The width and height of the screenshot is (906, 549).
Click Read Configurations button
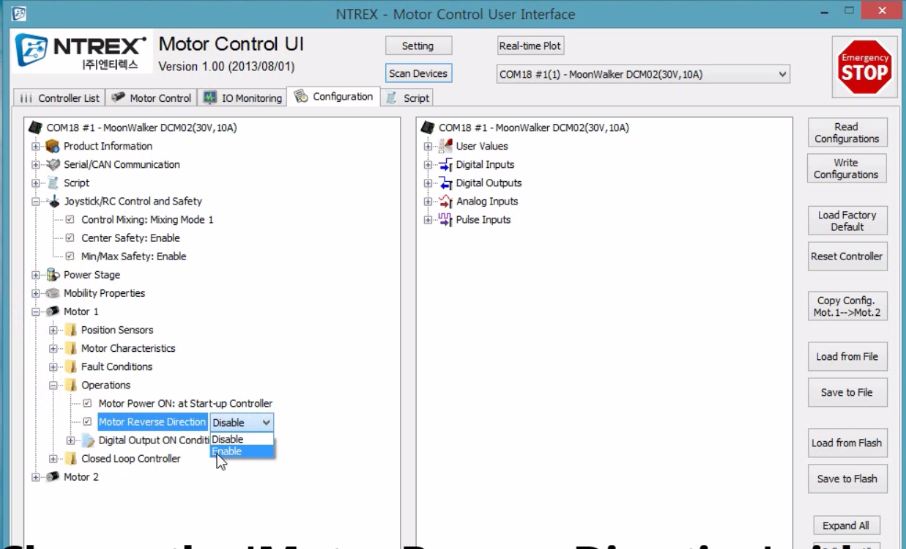846,132
